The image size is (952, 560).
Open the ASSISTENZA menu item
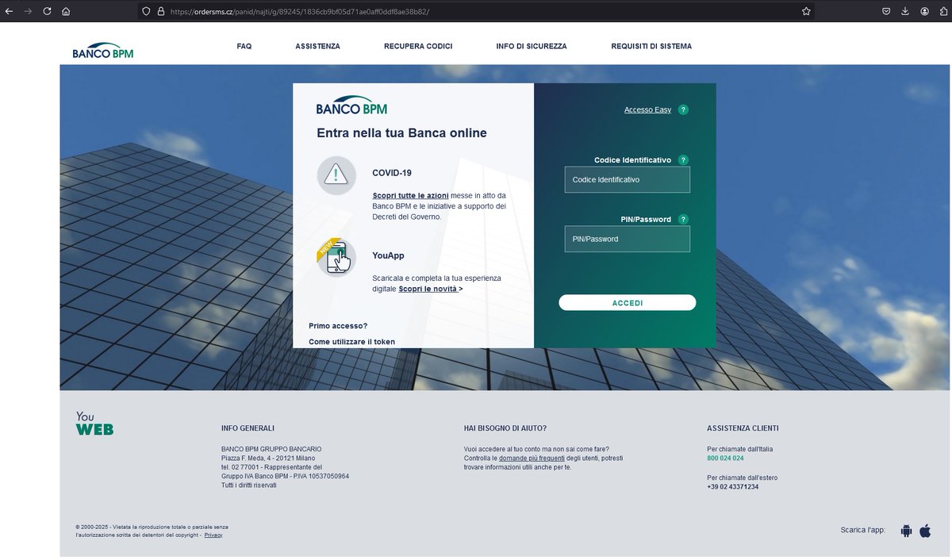point(317,46)
